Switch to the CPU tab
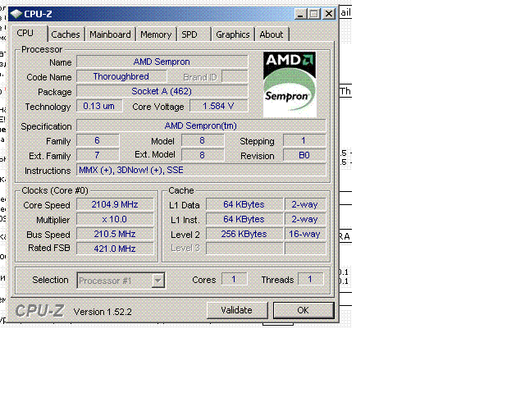525x420 pixels. pyautogui.click(x=29, y=33)
